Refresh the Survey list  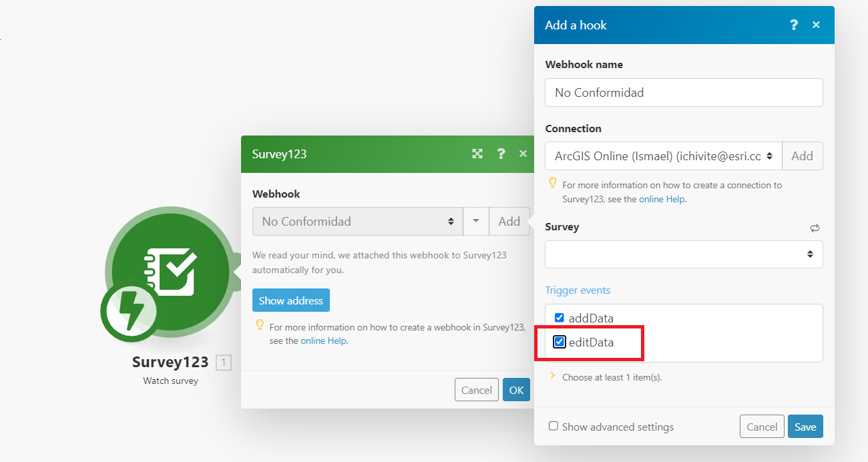pyautogui.click(x=815, y=228)
